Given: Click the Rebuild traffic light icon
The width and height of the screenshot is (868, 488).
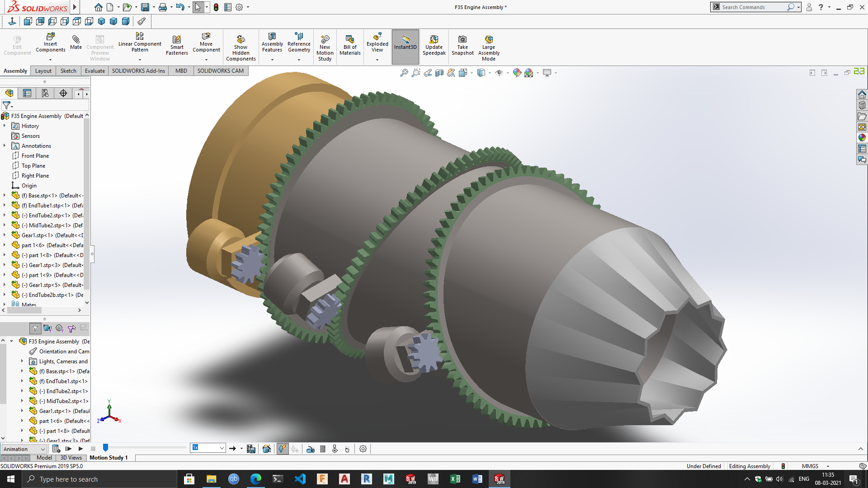Looking at the screenshot, I should click(216, 7).
